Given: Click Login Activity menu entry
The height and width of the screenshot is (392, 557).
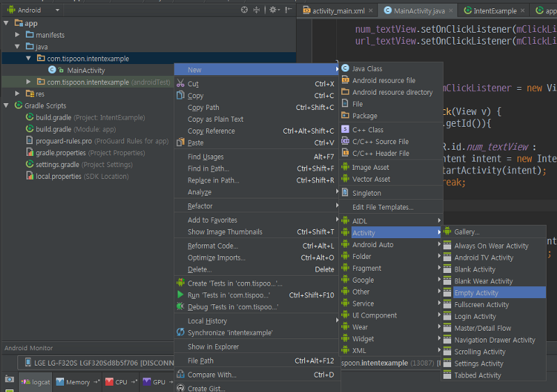Looking at the screenshot, I should pyautogui.click(x=475, y=316).
